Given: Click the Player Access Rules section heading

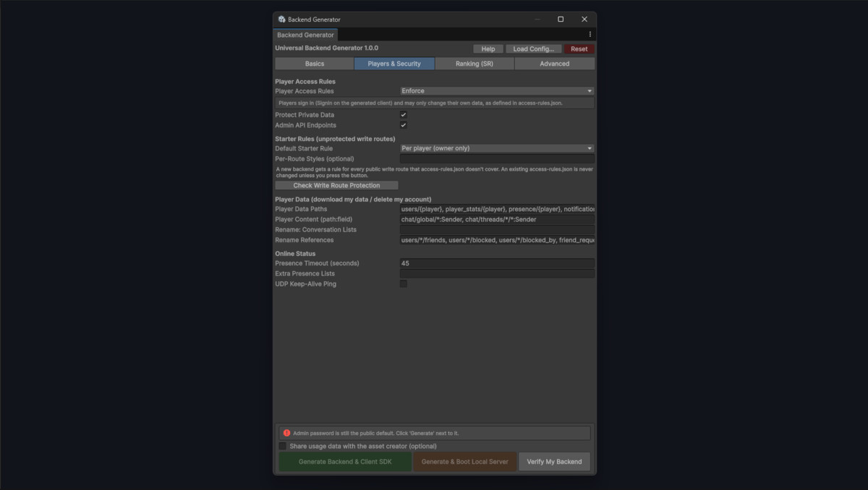Looking at the screenshot, I should 305,82.
